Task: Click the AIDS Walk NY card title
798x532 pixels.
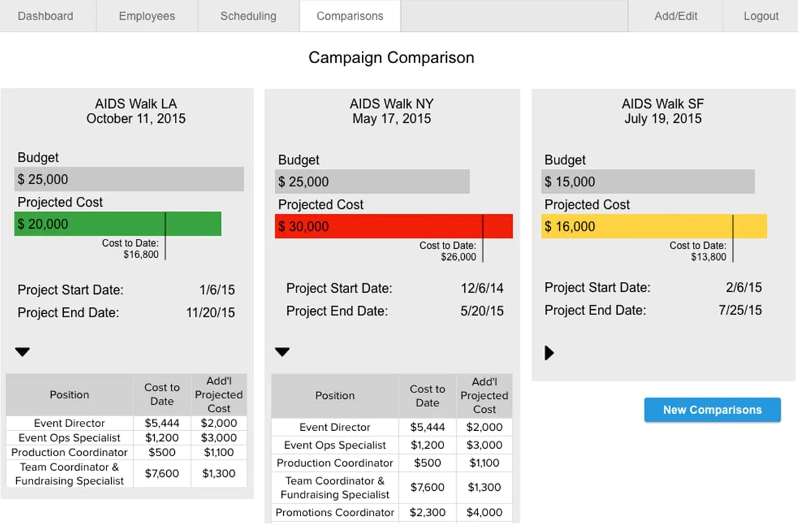Action: coord(392,112)
